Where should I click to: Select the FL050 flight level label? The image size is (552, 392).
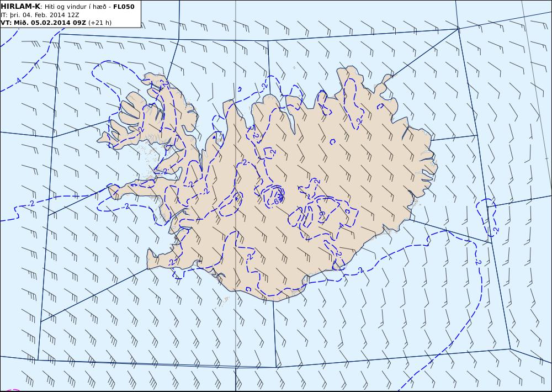coord(124,6)
